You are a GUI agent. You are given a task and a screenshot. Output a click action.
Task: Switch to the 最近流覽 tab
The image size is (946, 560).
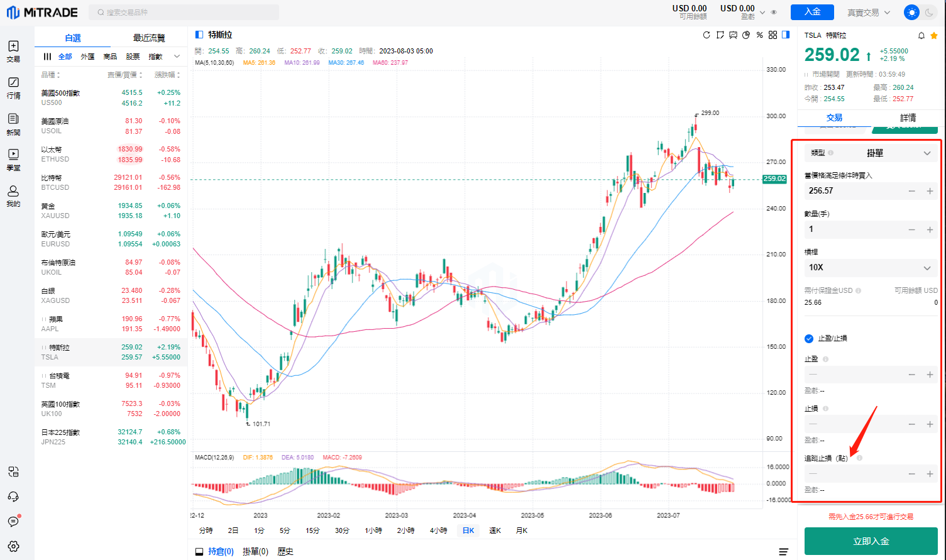coord(149,38)
